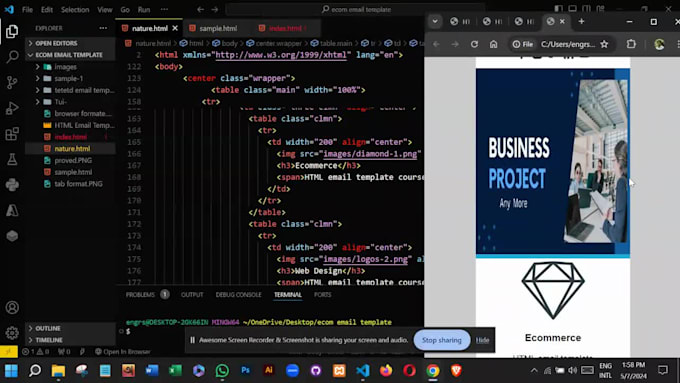Open the Testing flask icon
Screen dimensions: 680x383
tap(12, 159)
